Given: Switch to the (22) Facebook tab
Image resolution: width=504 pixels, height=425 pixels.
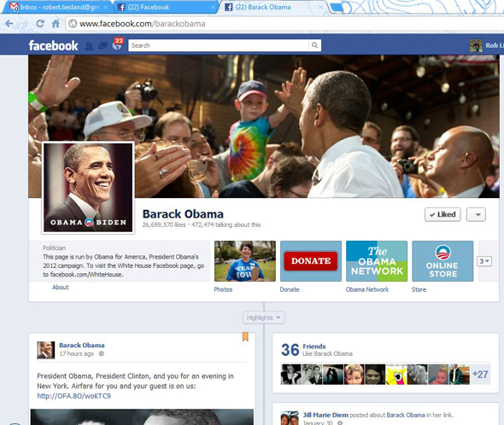Looking at the screenshot, I should [165, 7].
